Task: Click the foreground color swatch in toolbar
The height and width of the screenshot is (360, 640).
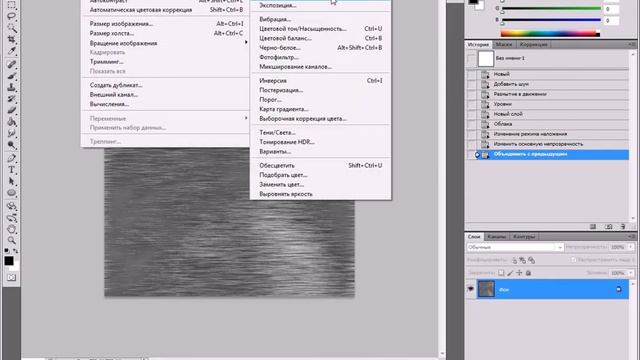Action: (9, 260)
